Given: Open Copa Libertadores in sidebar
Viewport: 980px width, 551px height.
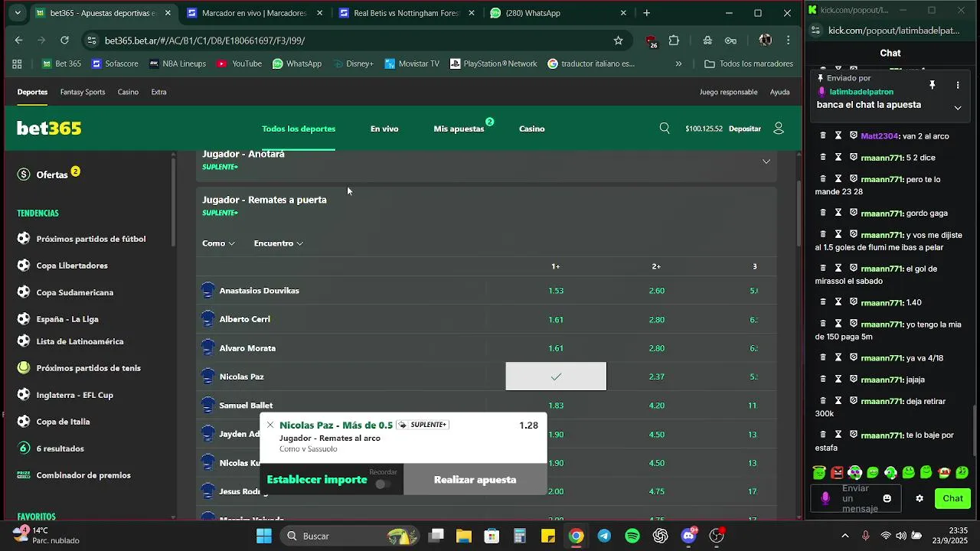Looking at the screenshot, I should pyautogui.click(x=72, y=266).
